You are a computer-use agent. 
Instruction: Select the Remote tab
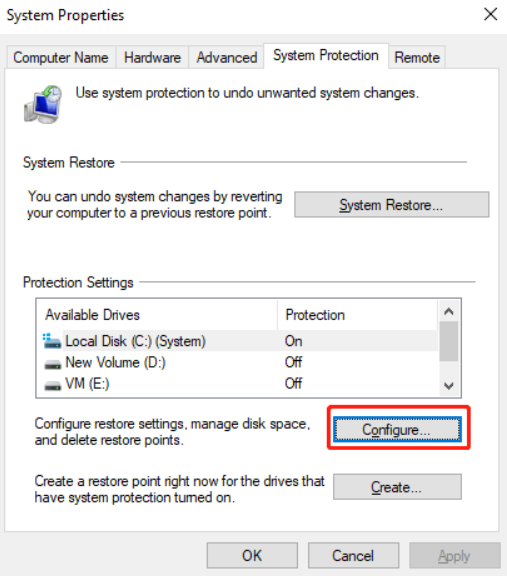click(x=417, y=57)
